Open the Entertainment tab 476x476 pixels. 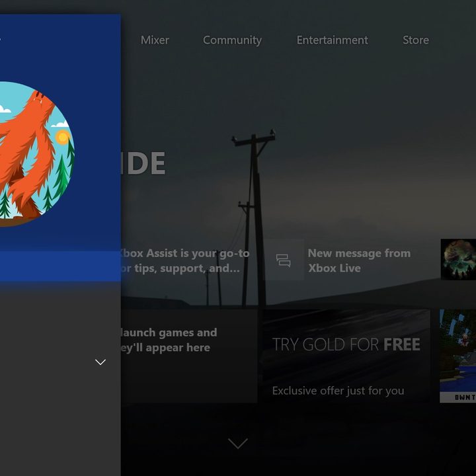[332, 40]
